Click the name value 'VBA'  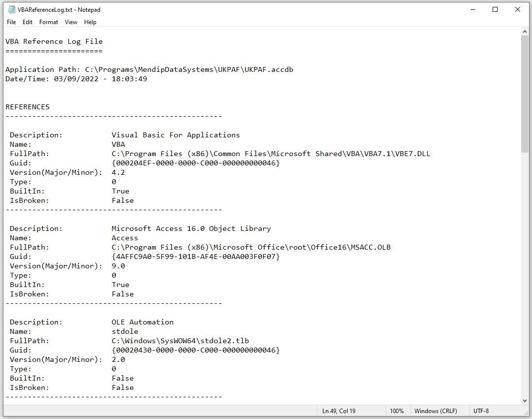pos(119,144)
